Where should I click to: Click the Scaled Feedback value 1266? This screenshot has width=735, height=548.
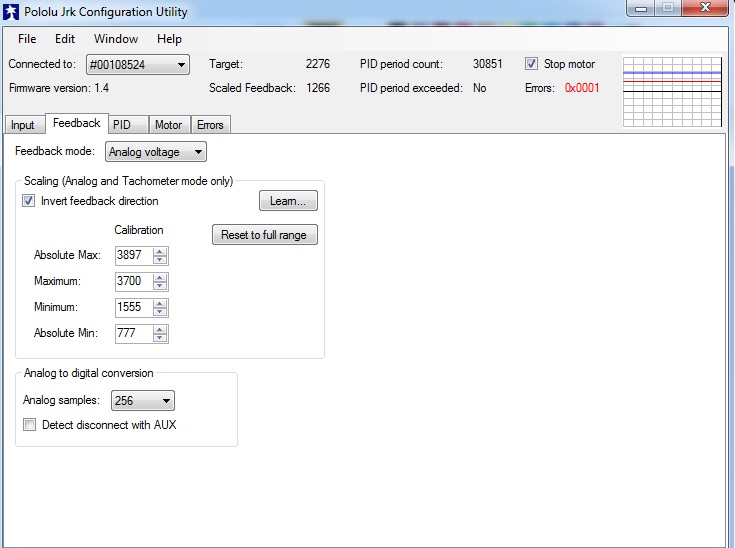pos(318,88)
